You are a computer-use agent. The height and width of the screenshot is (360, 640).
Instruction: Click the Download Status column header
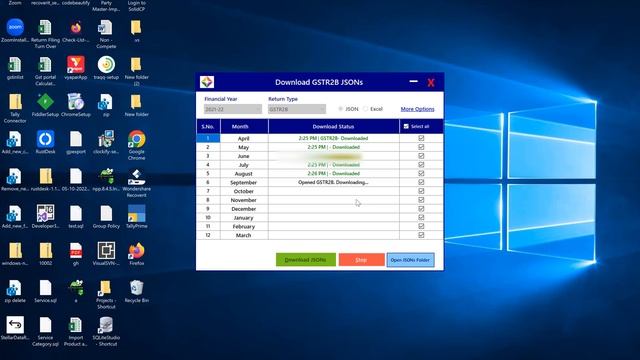click(333, 127)
